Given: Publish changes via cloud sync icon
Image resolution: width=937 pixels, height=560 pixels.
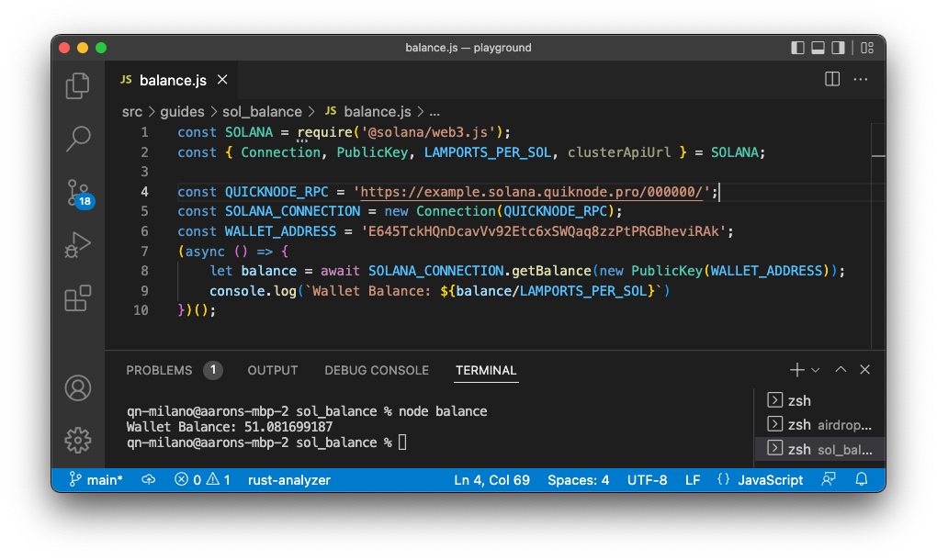Looking at the screenshot, I should point(148,480).
